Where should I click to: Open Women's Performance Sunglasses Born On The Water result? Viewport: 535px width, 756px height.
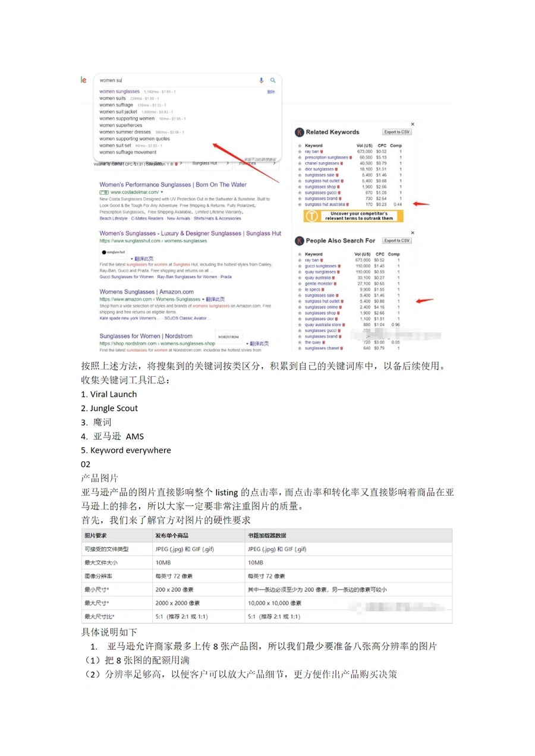[x=173, y=185]
